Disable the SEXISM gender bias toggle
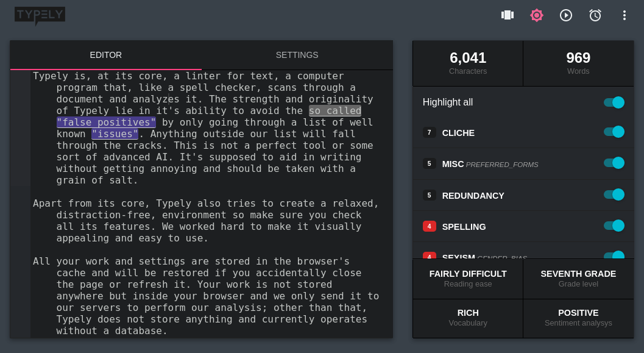Screen dimensions: 644x353 pyautogui.click(x=615, y=256)
